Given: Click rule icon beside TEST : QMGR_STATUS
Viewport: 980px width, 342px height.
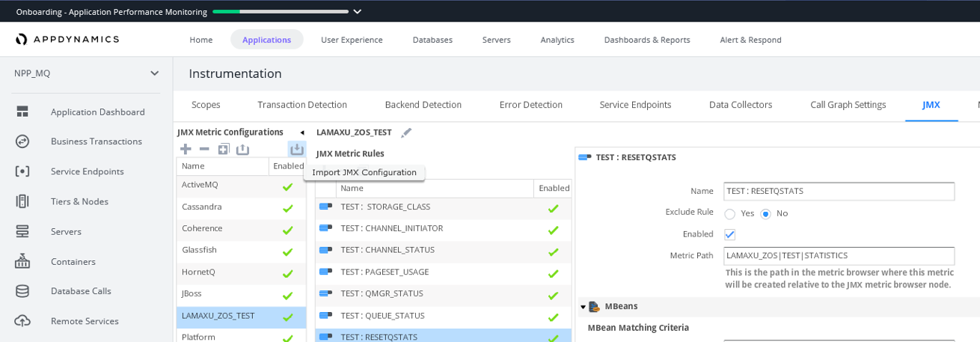Looking at the screenshot, I should click(x=325, y=293).
